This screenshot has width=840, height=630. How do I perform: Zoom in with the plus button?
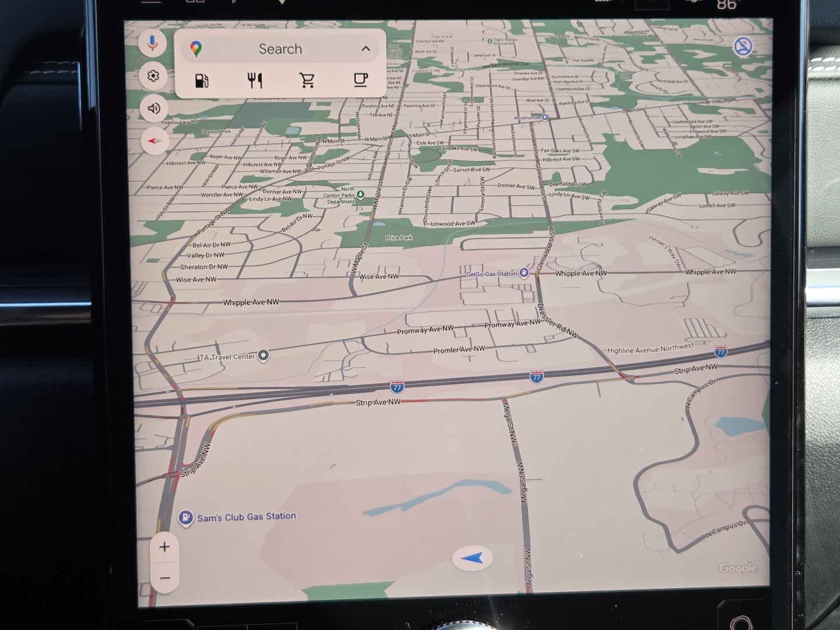click(164, 547)
